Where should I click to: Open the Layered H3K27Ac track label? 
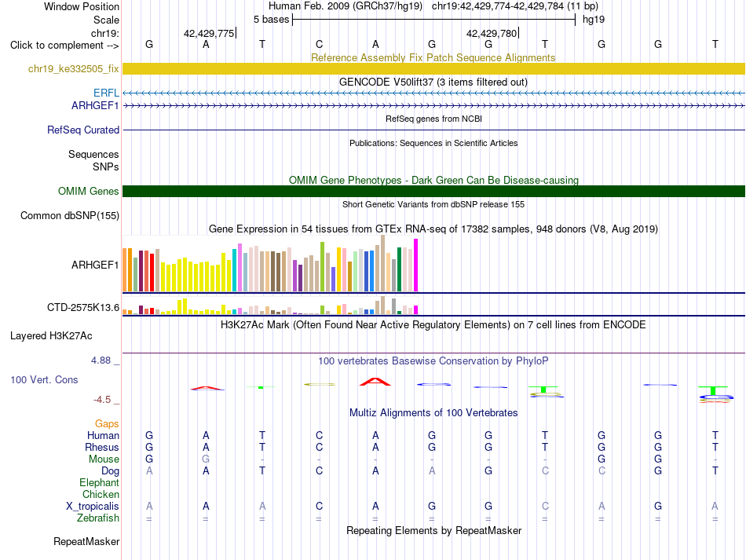51,336
